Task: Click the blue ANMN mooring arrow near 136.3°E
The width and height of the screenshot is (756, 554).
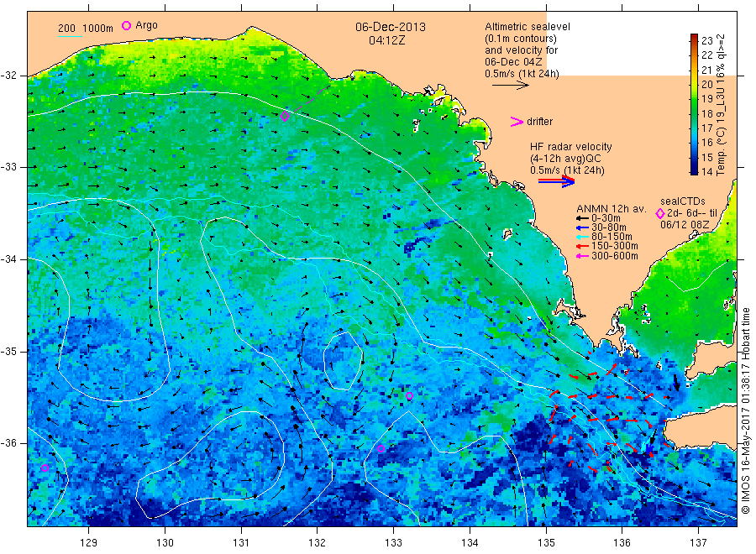Action: click(649, 449)
